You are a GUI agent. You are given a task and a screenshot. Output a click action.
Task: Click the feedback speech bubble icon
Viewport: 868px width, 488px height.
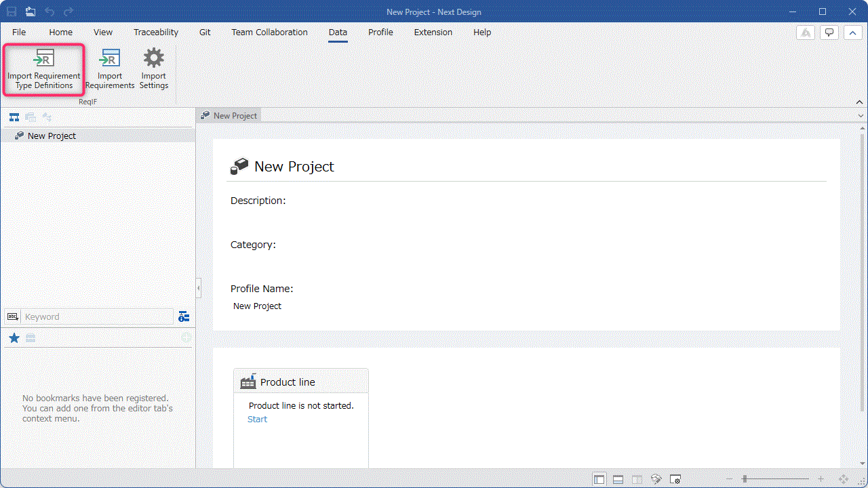[x=829, y=33]
